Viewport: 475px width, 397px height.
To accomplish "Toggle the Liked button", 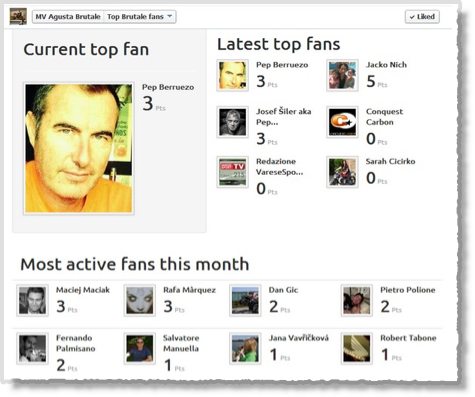I will pyautogui.click(x=422, y=17).
